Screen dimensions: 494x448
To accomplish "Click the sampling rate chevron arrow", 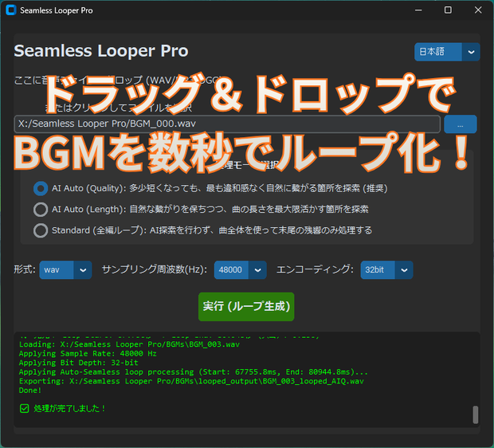I will pyautogui.click(x=257, y=270).
